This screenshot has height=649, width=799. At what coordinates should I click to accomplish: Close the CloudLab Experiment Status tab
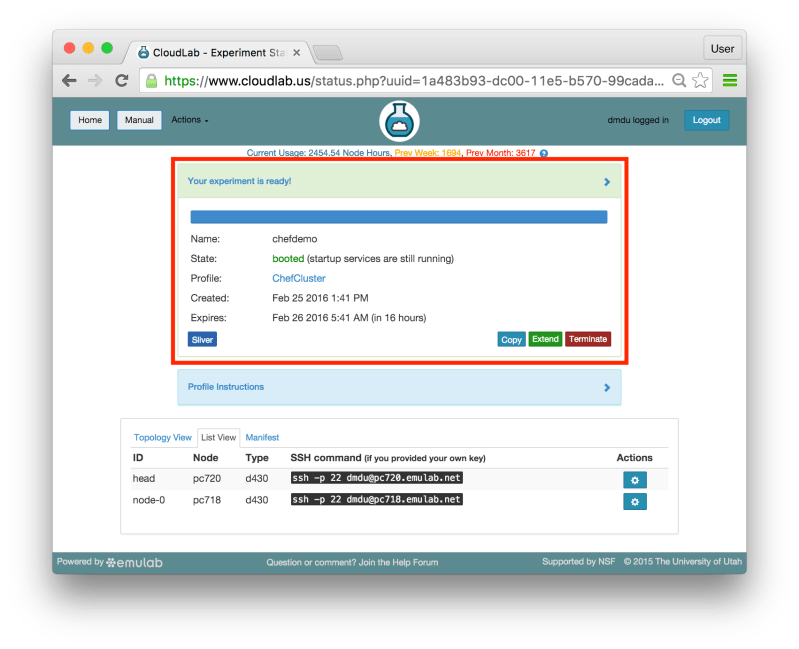[x=297, y=52]
